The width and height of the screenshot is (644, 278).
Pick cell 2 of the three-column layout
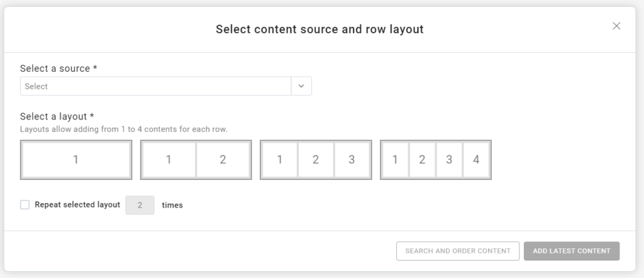316,160
